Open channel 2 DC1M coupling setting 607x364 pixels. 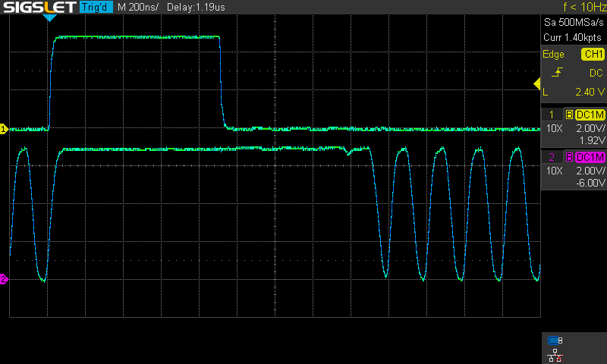click(590, 157)
